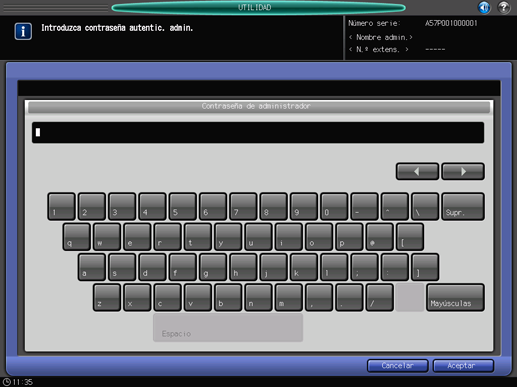This screenshot has width=517, height=387.
Task: Tap the 6 key
Action: click(x=213, y=206)
